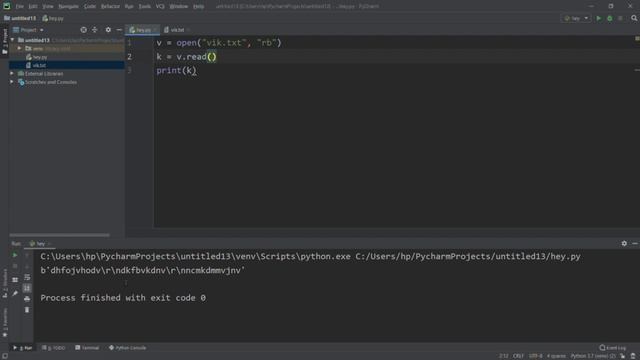The width and height of the screenshot is (640, 360).
Task: Open the Run tool window tab at bottom
Action: pyautogui.click(x=22, y=348)
